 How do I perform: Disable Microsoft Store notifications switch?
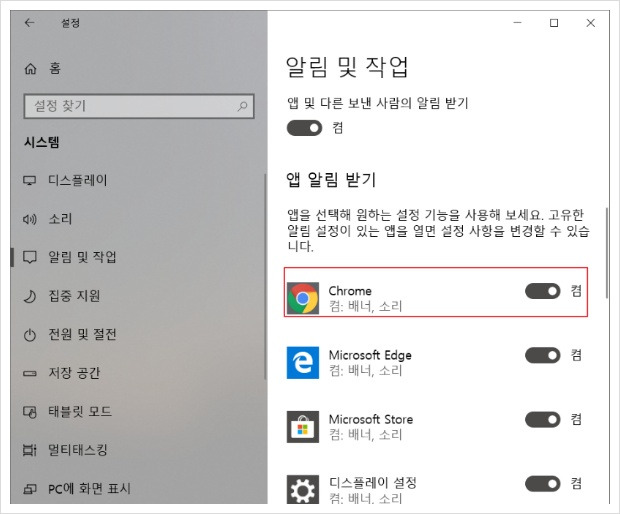[543, 420]
